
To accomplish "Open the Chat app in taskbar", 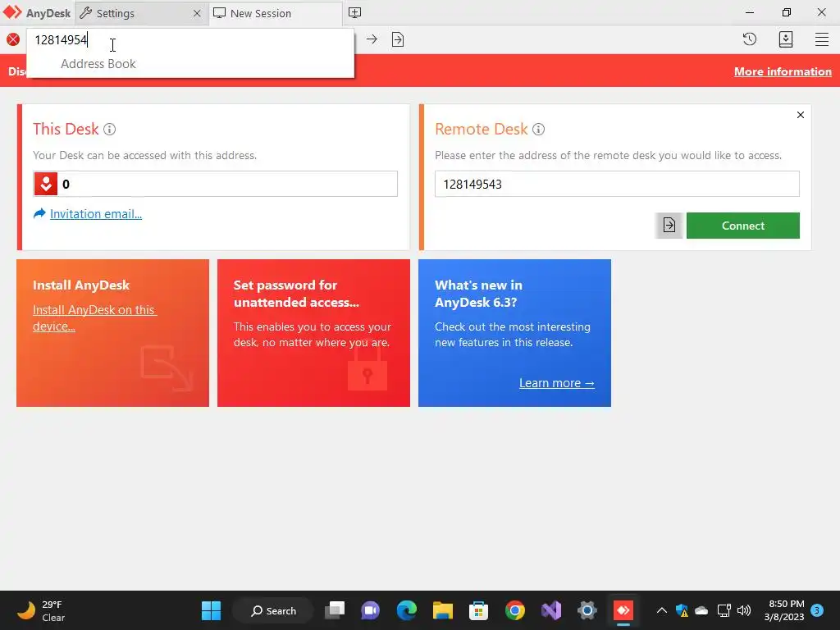I will tap(371, 610).
